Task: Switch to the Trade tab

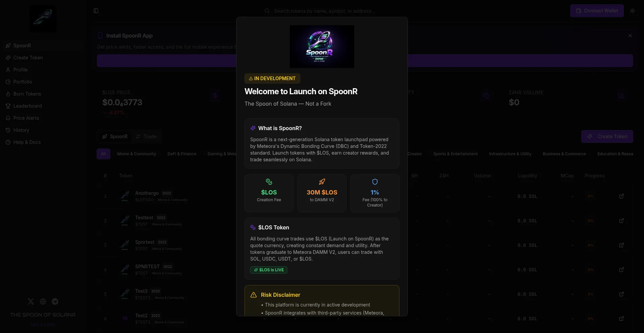Action: point(146,136)
